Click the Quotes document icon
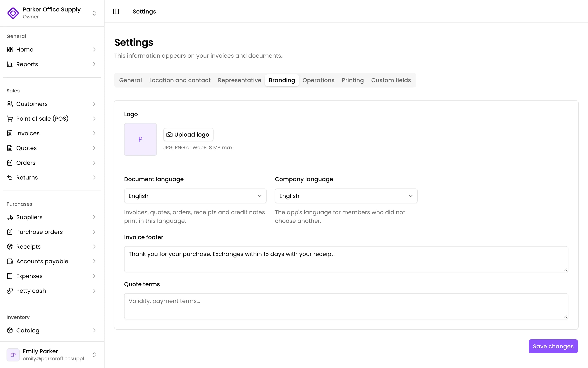Screen dimensions: 588x368 click(10, 148)
